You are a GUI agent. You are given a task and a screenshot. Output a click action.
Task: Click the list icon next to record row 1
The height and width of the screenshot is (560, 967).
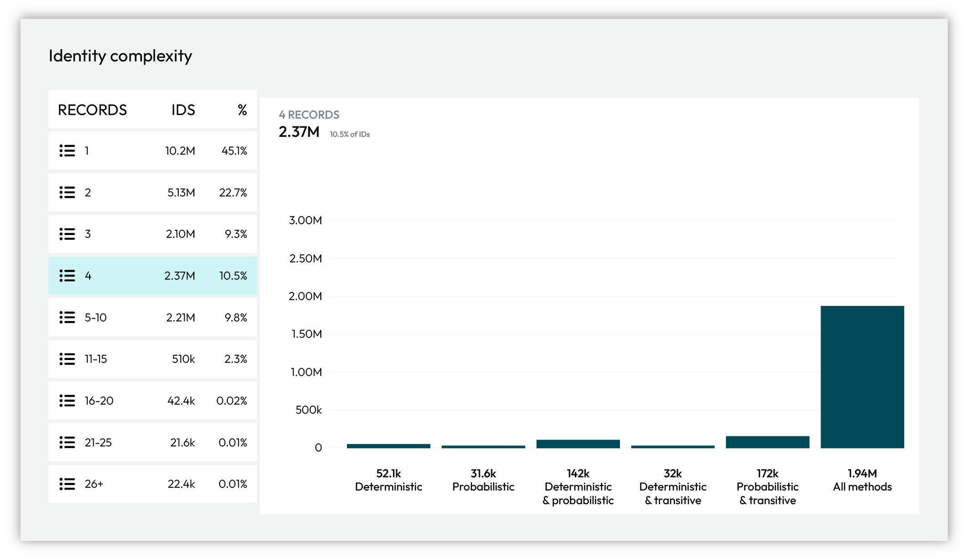[67, 150]
